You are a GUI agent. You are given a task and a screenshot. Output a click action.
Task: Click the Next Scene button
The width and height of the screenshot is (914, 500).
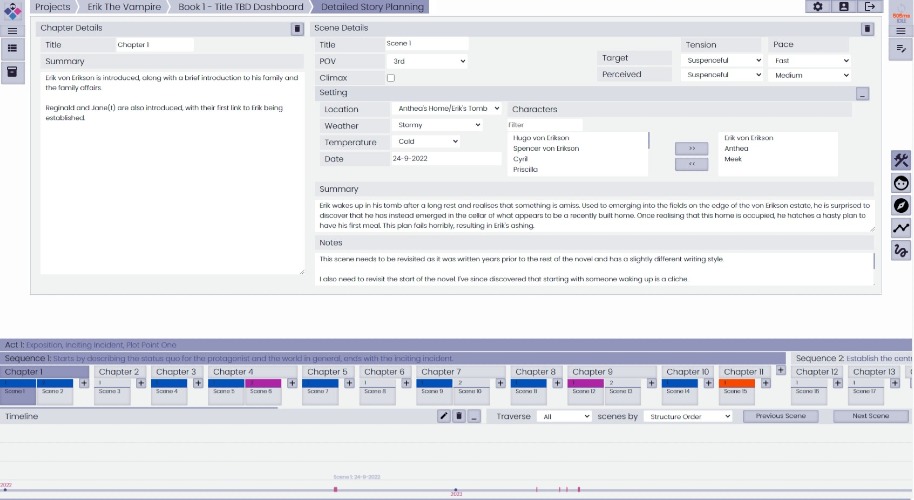point(870,416)
